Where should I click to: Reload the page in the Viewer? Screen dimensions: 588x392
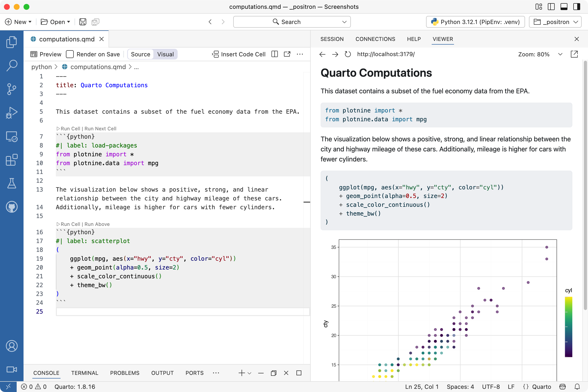tap(347, 54)
